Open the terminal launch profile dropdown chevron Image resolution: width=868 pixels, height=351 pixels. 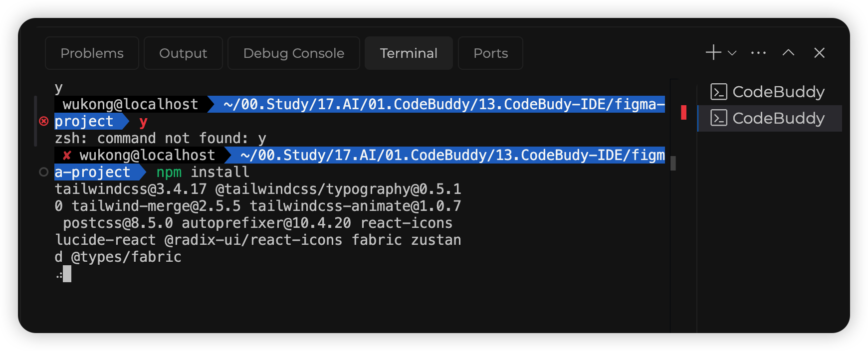click(x=732, y=53)
